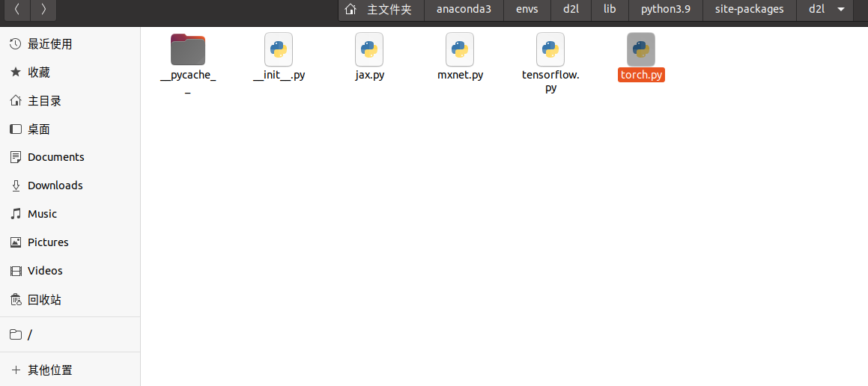This screenshot has height=386, width=868.
Task: Click the tensorflow.py file name label
Action: pos(550,82)
